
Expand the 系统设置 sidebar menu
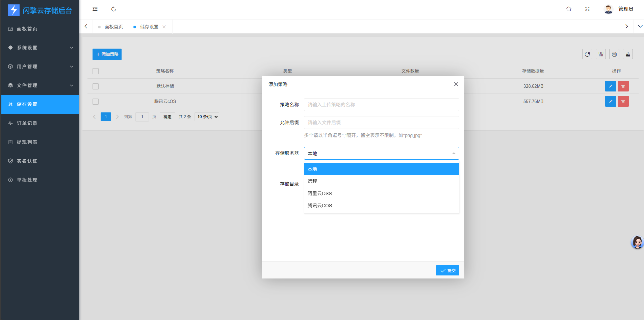point(40,48)
